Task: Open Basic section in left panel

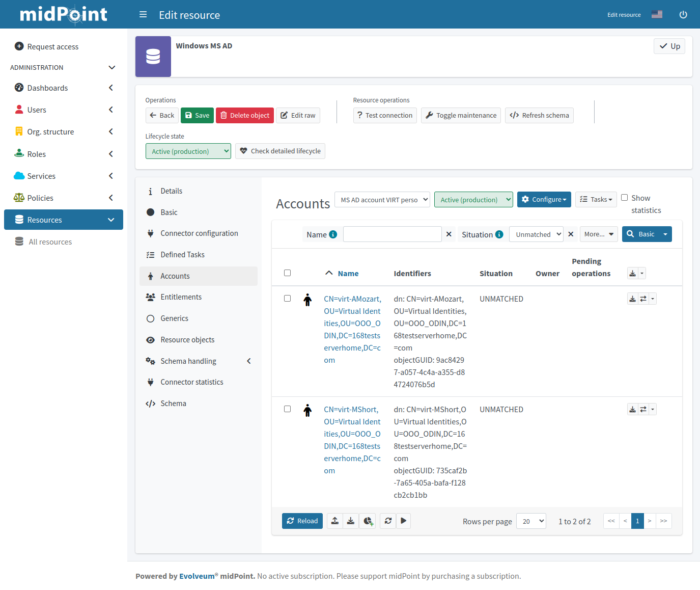Action: tap(199, 212)
